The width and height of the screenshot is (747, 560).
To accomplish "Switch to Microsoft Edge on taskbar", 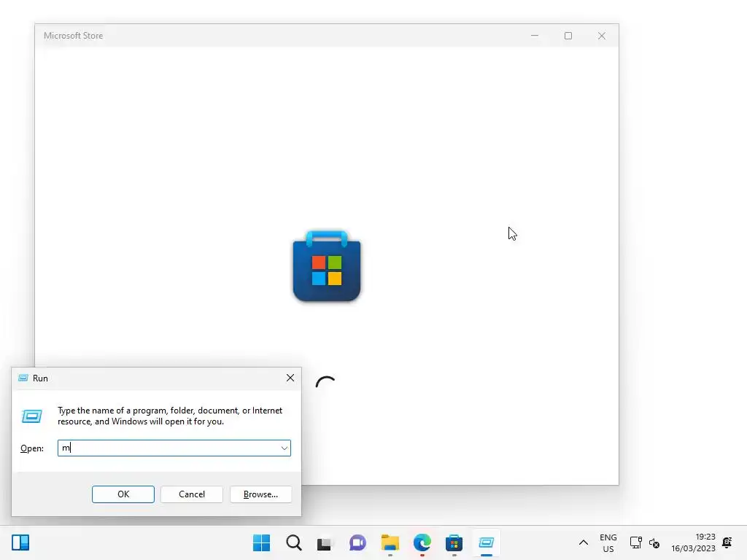I will pyautogui.click(x=422, y=542).
